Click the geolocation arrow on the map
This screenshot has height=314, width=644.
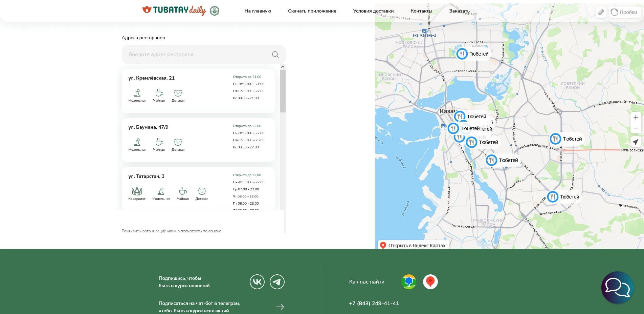click(636, 142)
